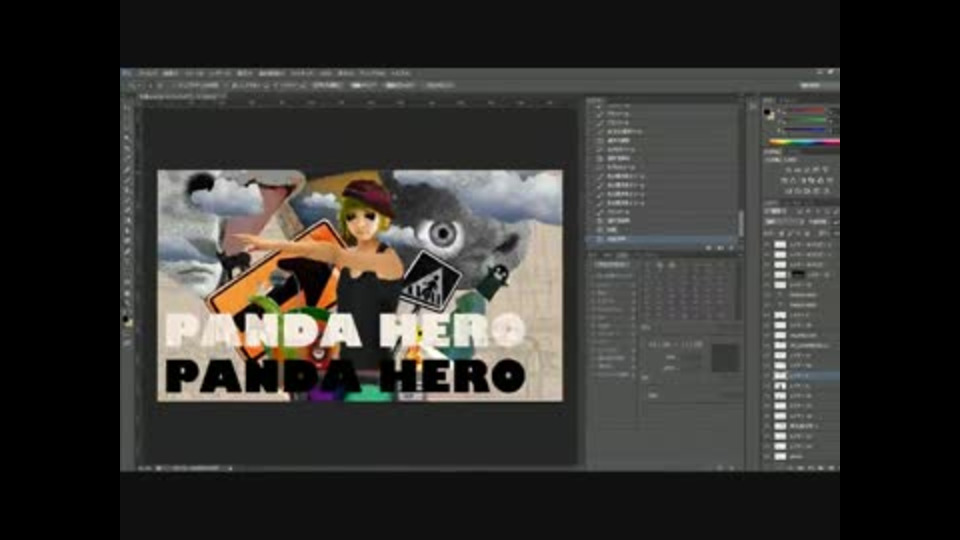This screenshot has height=540, width=960.
Task: Add a Black & White adjustment layer
Action: click(x=802, y=181)
